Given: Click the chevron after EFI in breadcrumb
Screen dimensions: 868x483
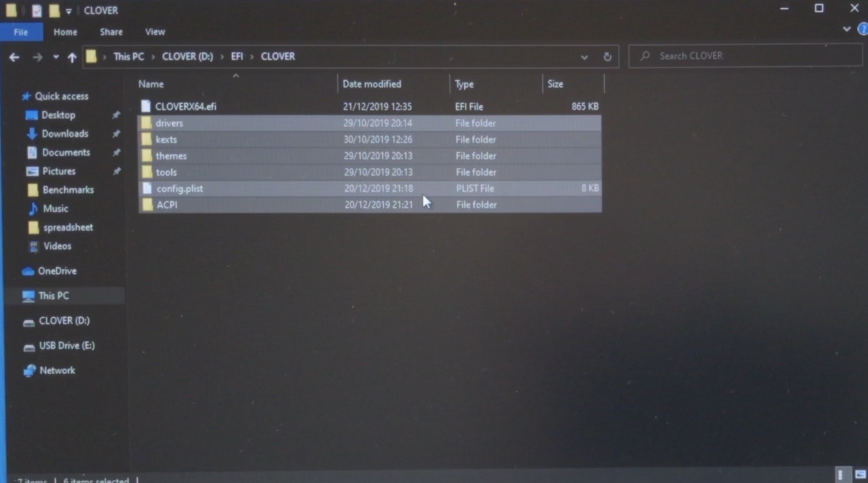Looking at the screenshot, I should click(x=252, y=56).
